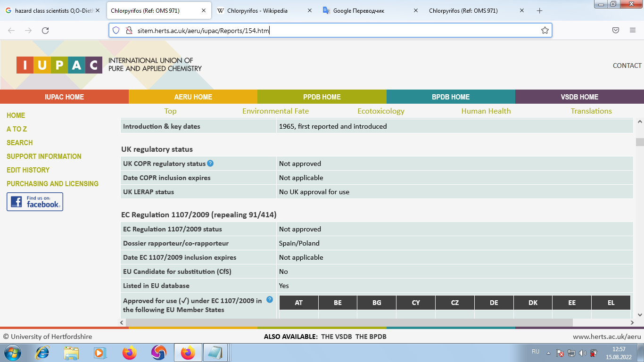Open the Find us on Facebook badge
The width and height of the screenshot is (644, 362).
click(x=35, y=202)
